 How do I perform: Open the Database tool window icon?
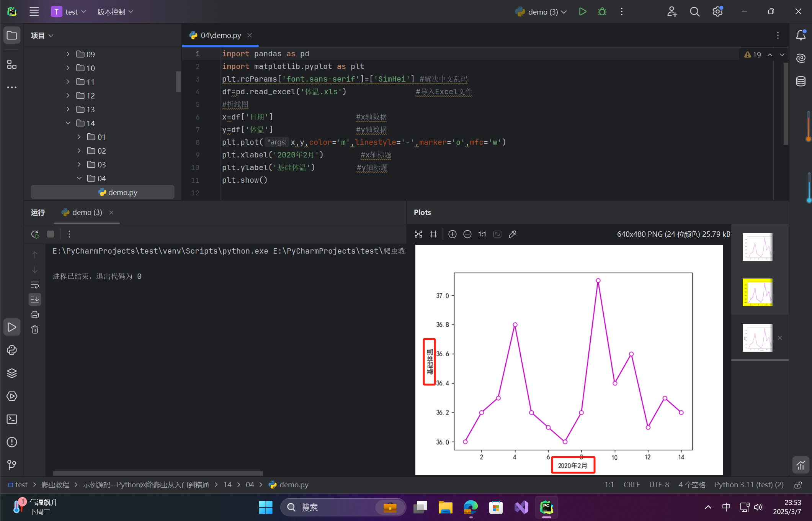click(x=801, y=81)
